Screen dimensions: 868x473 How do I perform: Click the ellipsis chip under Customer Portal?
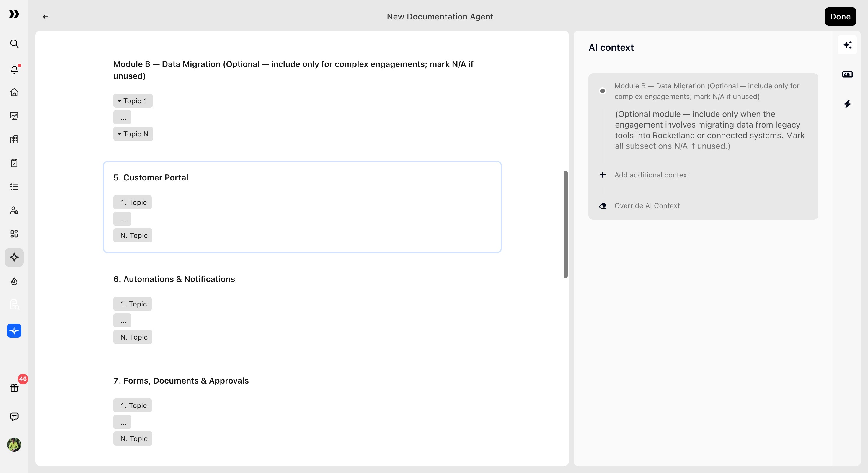(x=122, y=219)
